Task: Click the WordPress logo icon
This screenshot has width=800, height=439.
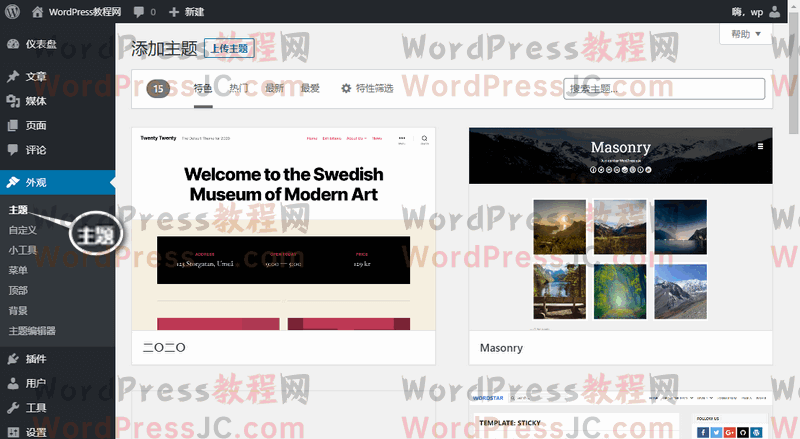Action: [x=12, y=11]
